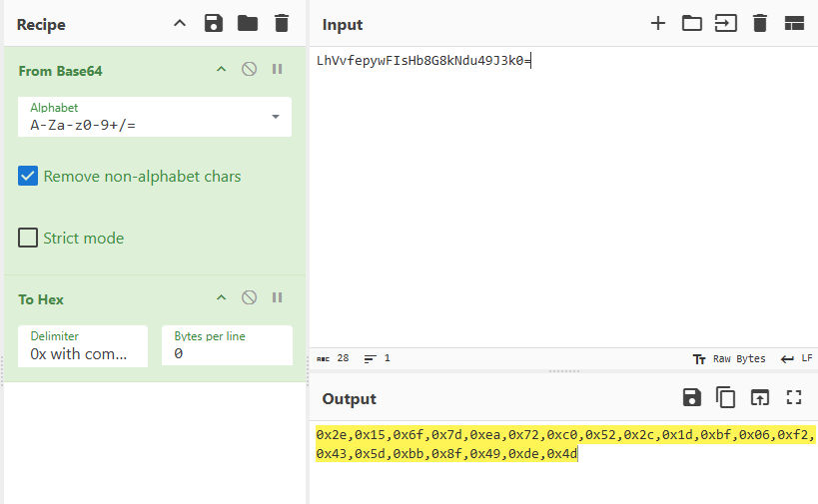Grab the recipe/input vertical splitter handle

pyautogui.click(x=308, y=370)
